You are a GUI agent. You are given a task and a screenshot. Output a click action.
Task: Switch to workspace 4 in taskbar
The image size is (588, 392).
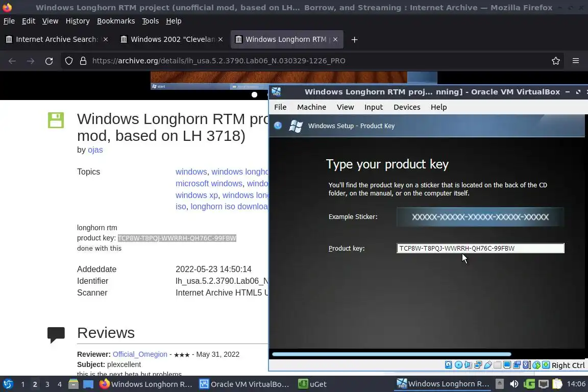59,384
